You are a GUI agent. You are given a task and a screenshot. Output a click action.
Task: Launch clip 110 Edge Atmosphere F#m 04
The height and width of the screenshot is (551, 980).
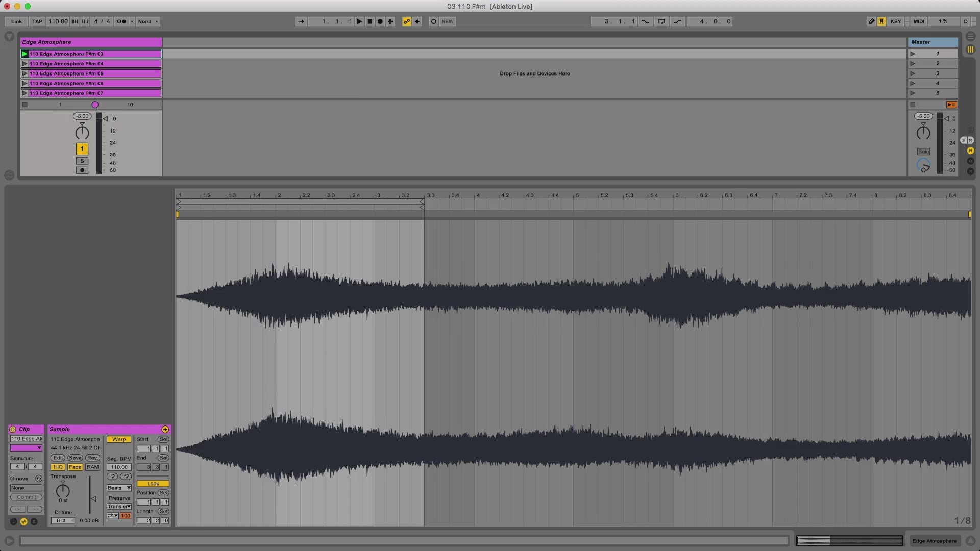click(24, 64)
